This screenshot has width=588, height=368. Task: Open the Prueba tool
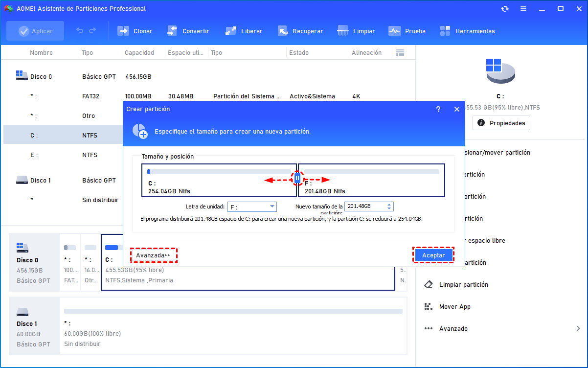tap(407, 31)
